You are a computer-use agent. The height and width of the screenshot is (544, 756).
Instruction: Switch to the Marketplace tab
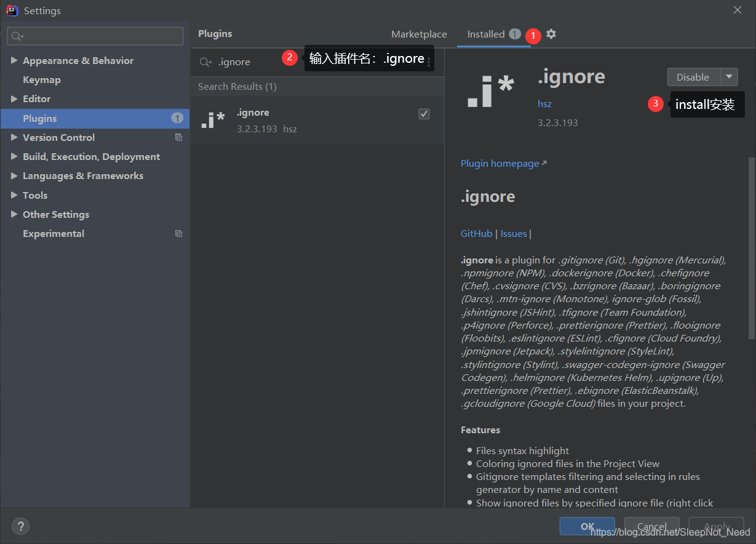tap(419, 34)
